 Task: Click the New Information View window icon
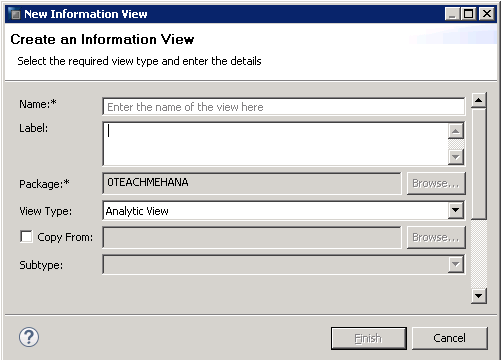click(x=15, y=14)
